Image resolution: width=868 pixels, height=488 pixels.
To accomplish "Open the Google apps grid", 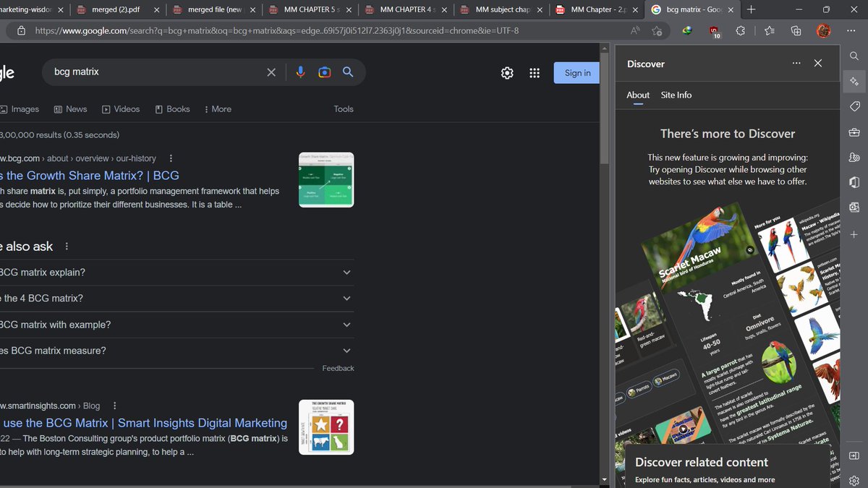I will 535,72.
